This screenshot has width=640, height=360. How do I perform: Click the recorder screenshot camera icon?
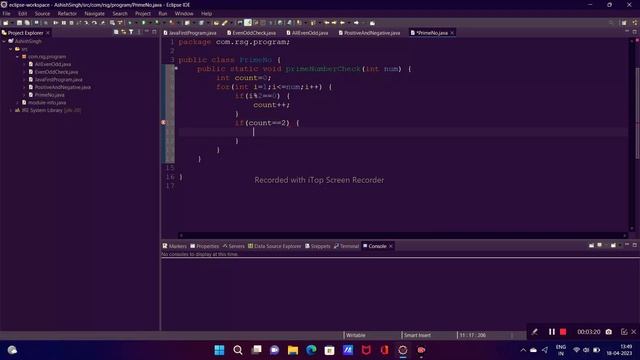[x=609, y=332]
